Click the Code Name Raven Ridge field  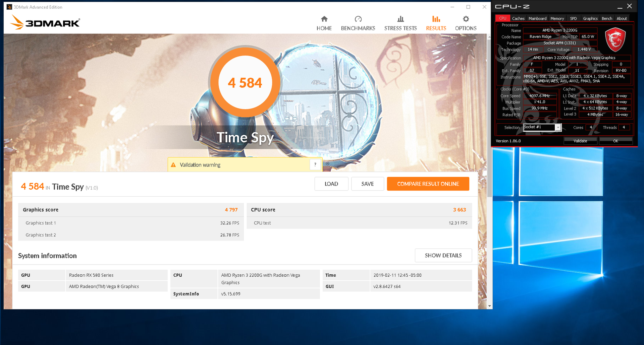tap(540, 37)
